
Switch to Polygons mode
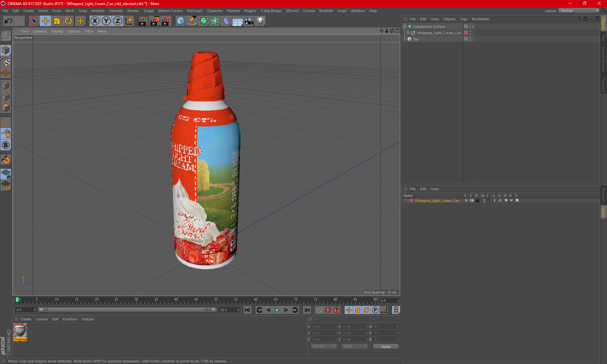point(6,108)
